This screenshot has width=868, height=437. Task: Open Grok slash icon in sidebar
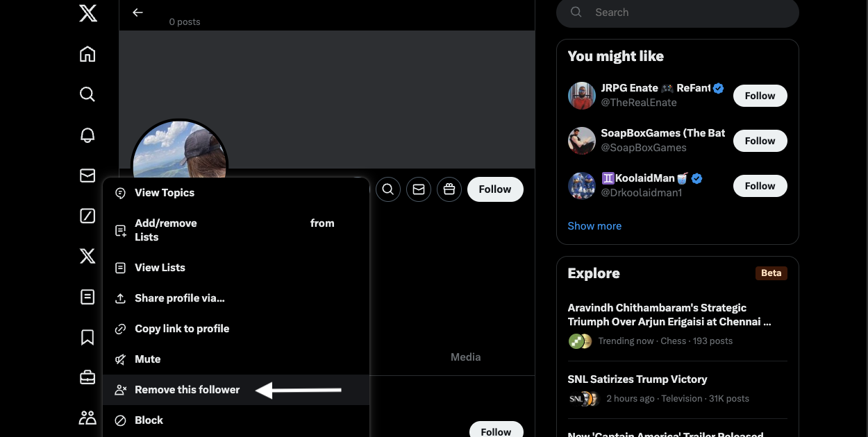87,216
